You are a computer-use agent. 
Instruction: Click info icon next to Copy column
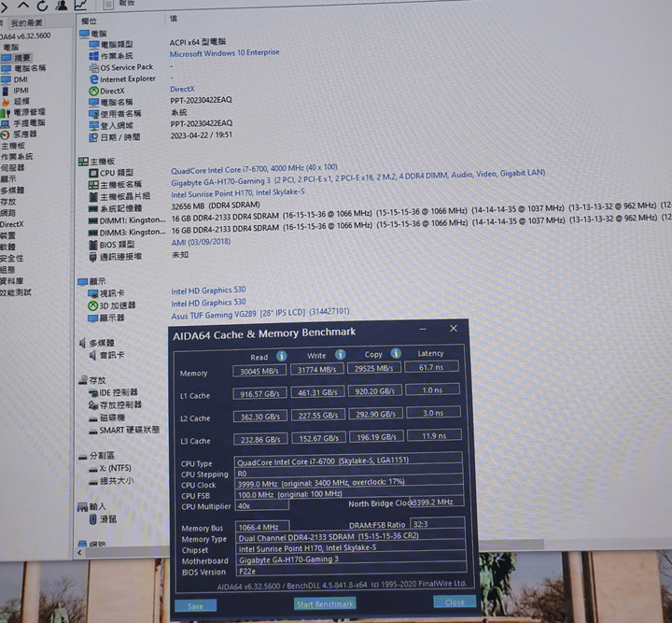(x=396, y=353)
